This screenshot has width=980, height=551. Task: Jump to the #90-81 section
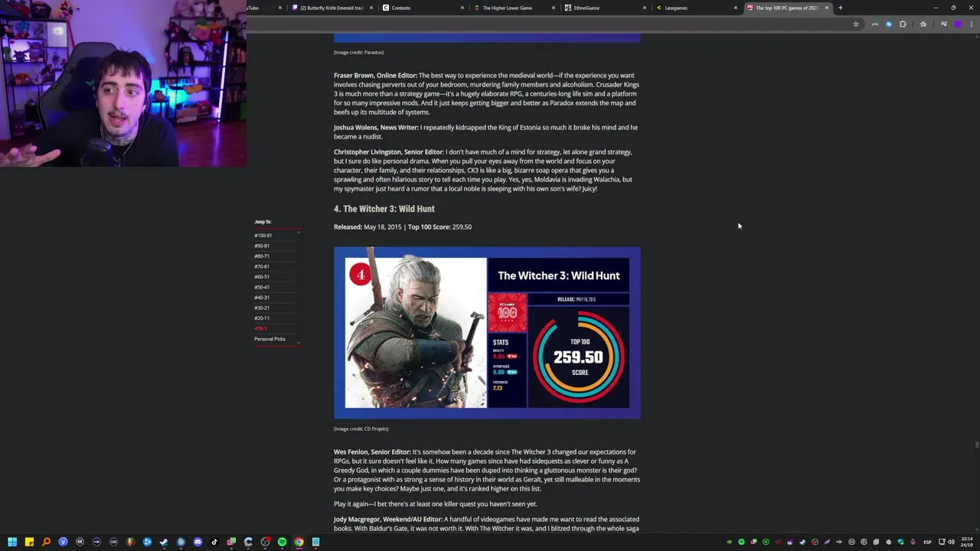pos(262,246)
